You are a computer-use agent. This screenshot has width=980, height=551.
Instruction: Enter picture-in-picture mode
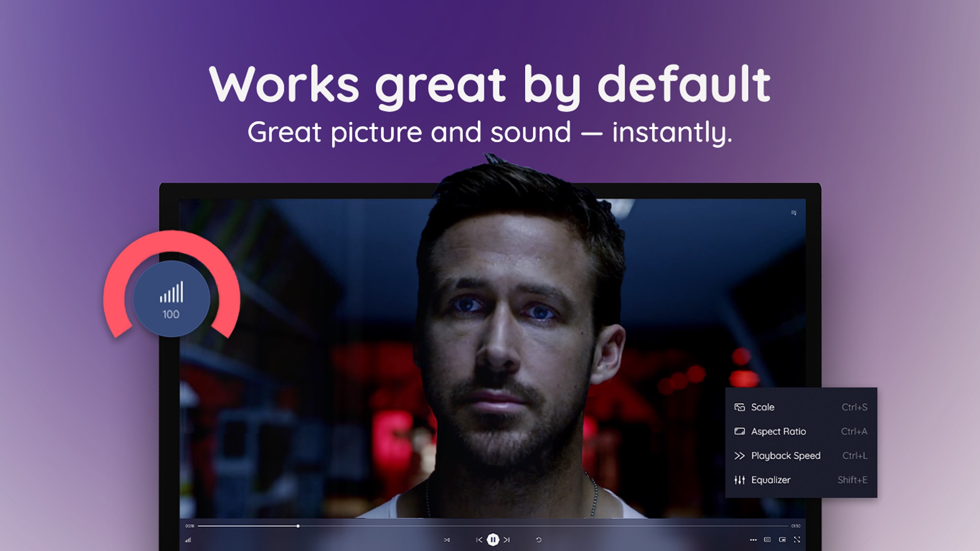click(782, 540)
